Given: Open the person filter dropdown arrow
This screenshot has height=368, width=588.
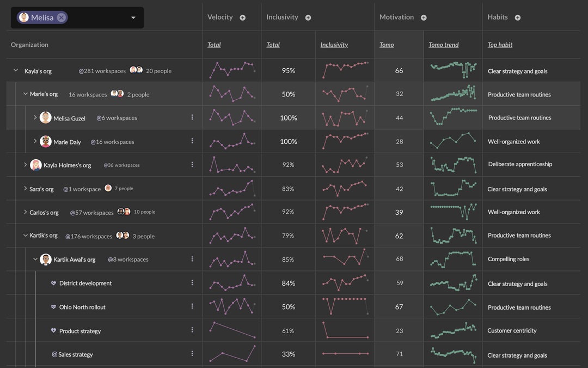Looking at the screenshot, I should (133, 17).
